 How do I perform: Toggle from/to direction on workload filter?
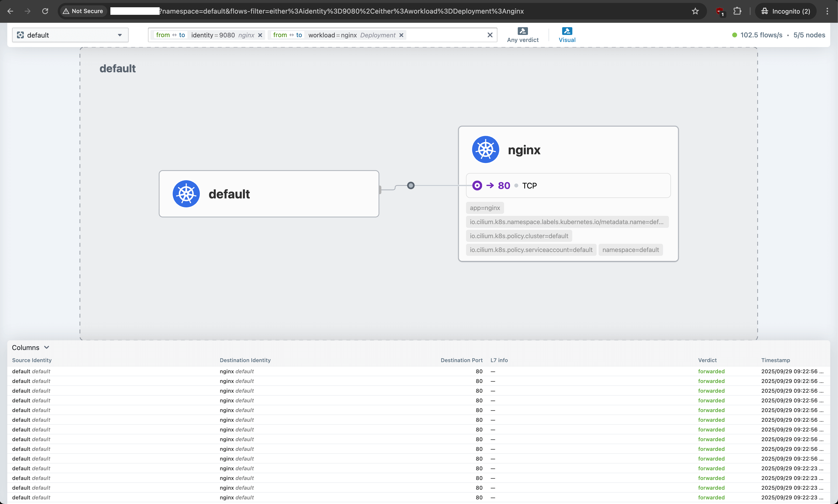coord(287,35)
